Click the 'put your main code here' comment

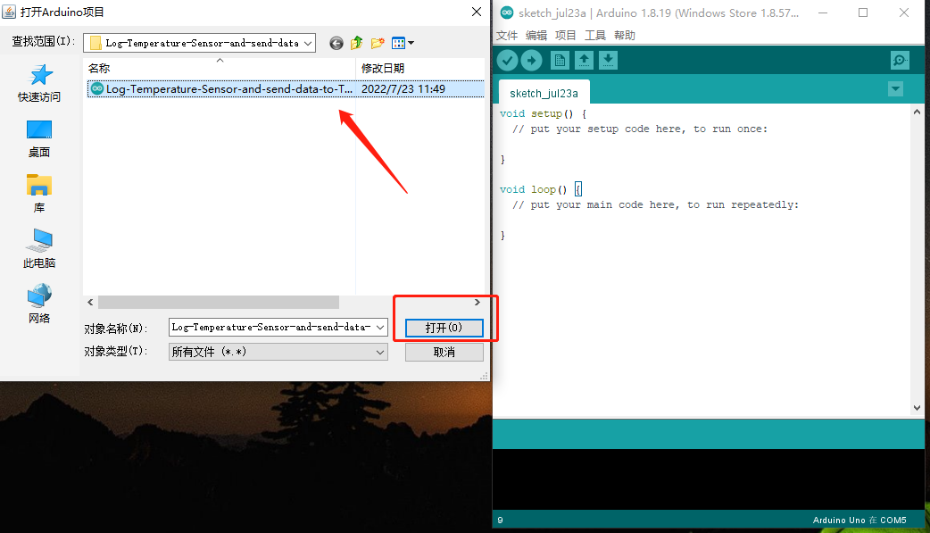click(x=655, y=205)
